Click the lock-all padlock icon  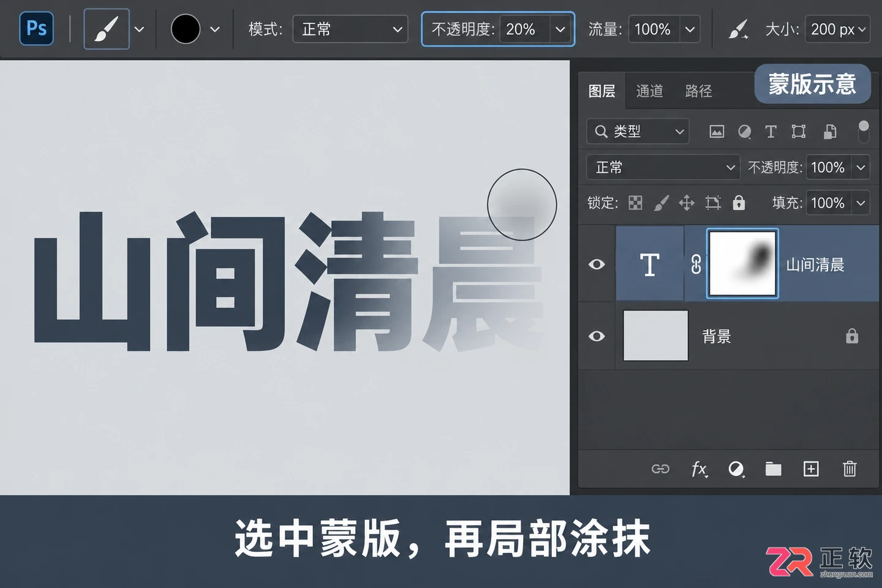click(739, 203)
